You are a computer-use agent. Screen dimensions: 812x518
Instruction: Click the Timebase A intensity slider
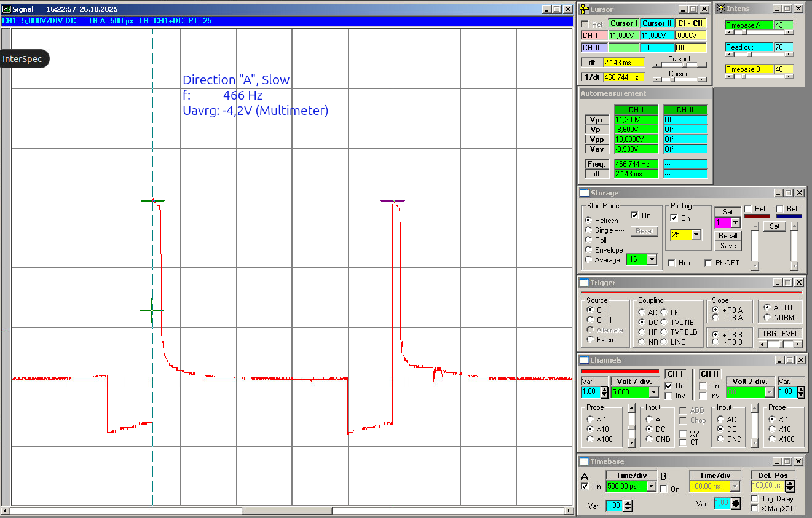pos(759,33)
